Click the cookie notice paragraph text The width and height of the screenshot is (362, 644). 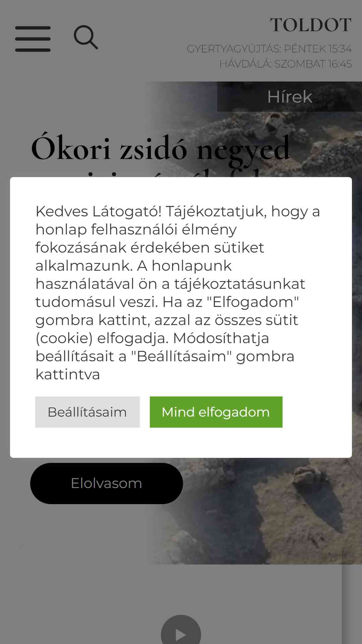pos(178,293)
